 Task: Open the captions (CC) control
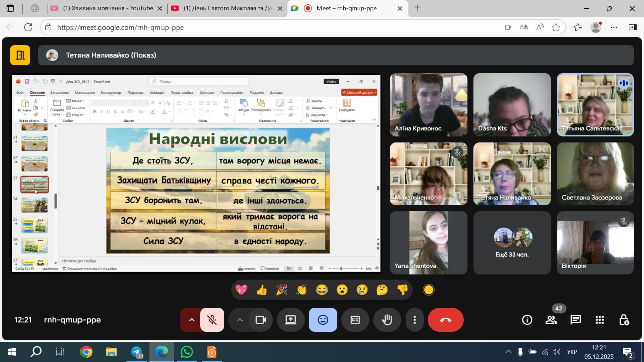(x=355, y=320)
